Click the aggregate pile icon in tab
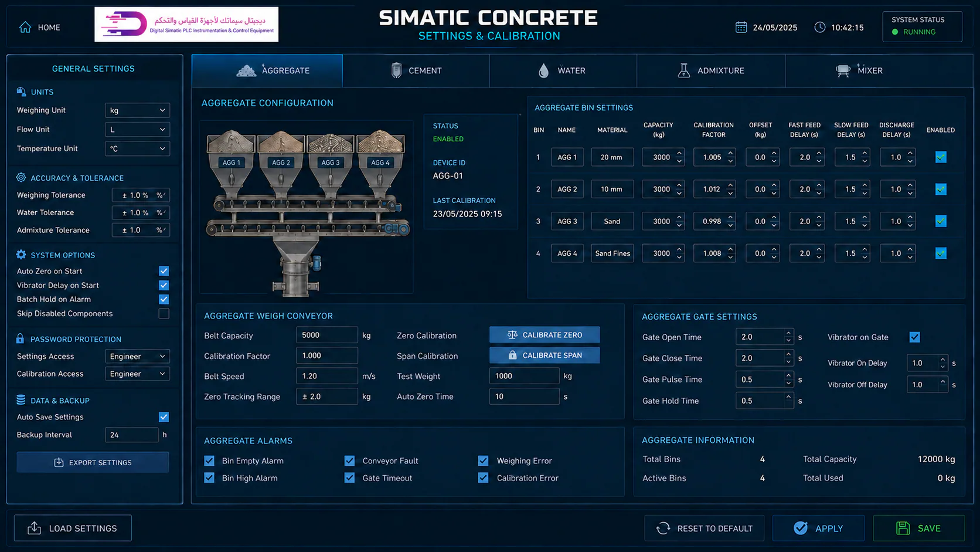Screen dimensions: 980x552 (246, 71)
